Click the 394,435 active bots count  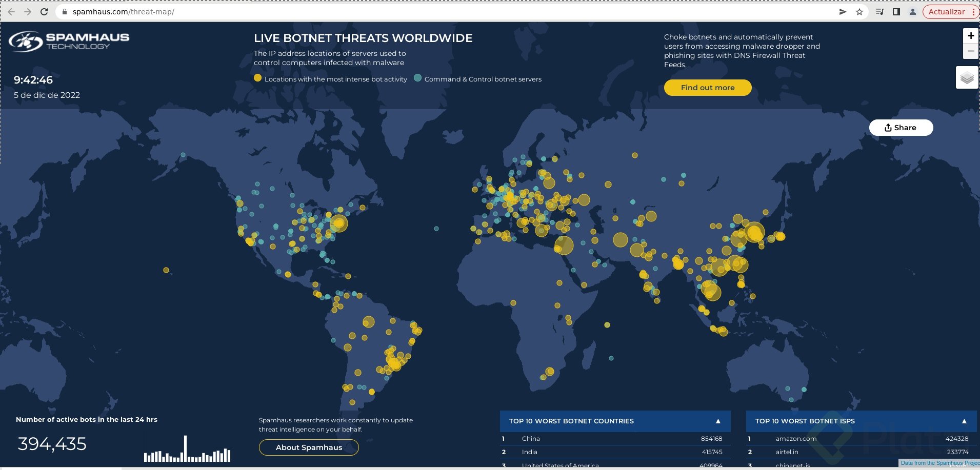pos(52,444)
